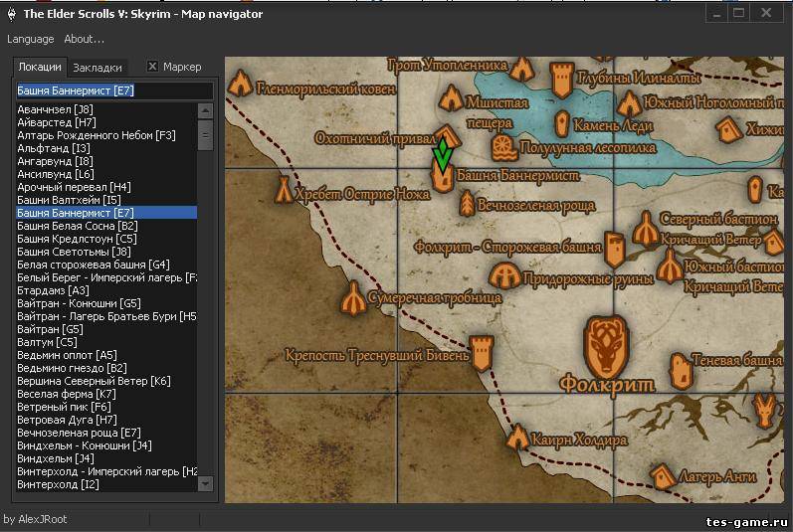Viewport: 793px width, 532px height.
Task: Switch to the Локации tab
Action: tap(40, 67)
